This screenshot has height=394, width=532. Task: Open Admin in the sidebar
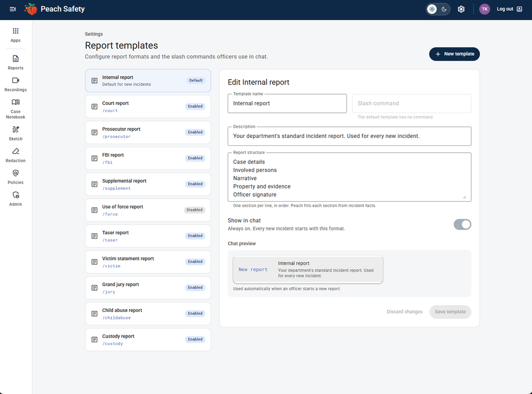[x=15, y=199]
